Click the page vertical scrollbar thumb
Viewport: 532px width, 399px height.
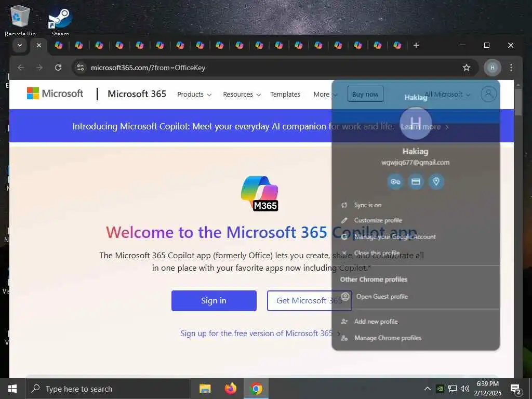point(518,102)
